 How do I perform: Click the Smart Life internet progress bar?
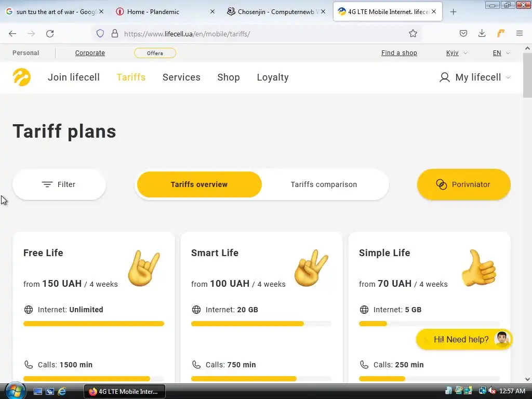[261, 324]
